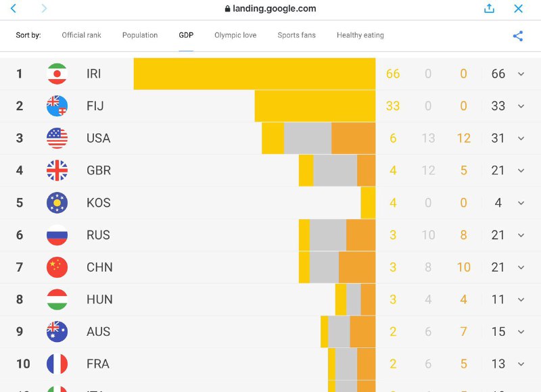This screenshot has width=541, height=392.
Task: Tap the Kosovo flag icon
Action: tap(57, 203)
